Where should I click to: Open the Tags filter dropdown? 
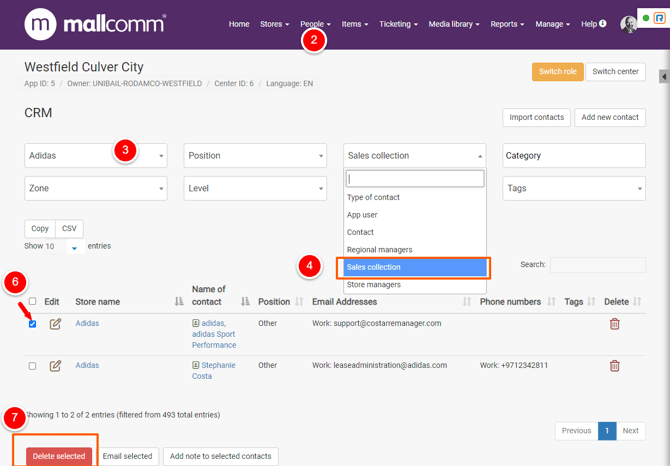point(574,188)
